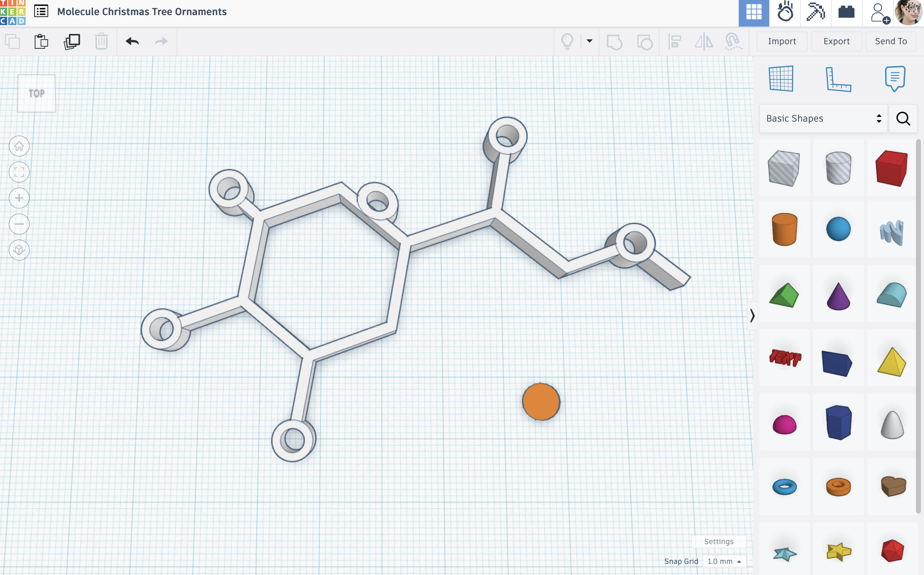Search shapes using the magnifier icon

(903, 118)
